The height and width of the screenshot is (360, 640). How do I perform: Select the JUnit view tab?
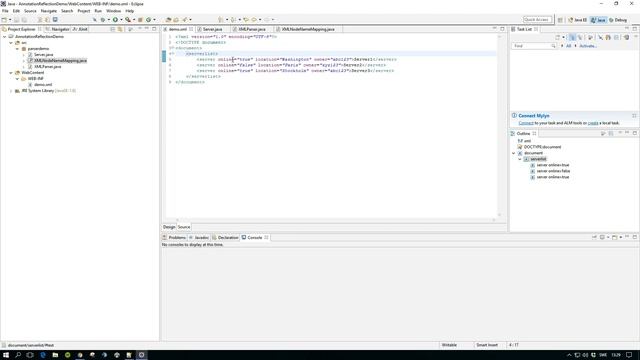(x=80, y=29)
